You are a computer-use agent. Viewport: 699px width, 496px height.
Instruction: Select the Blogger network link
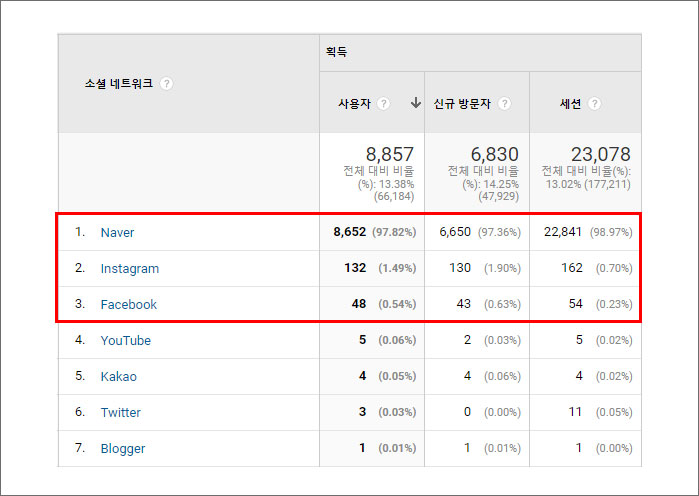point(122,448)
